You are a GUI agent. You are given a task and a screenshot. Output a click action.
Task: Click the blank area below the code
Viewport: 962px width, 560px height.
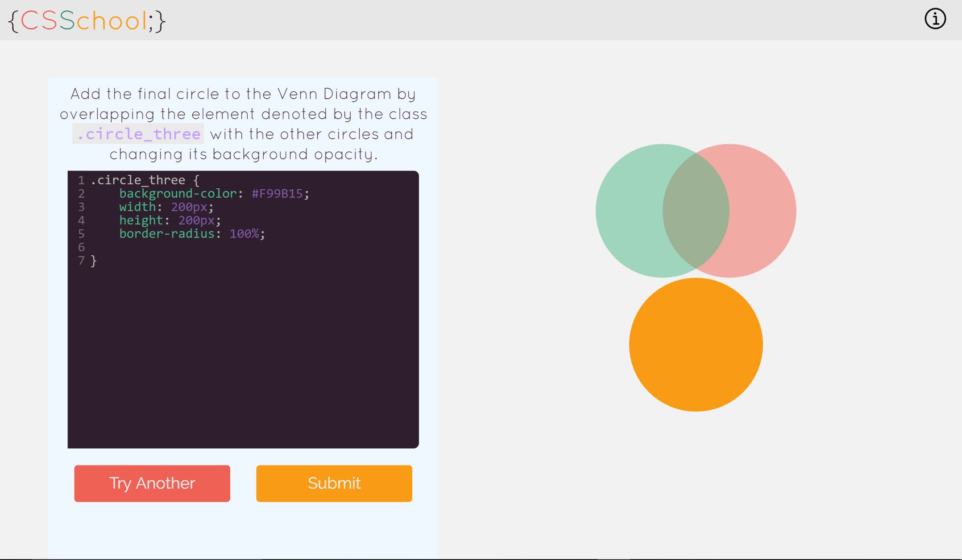[x=243, y=357]
